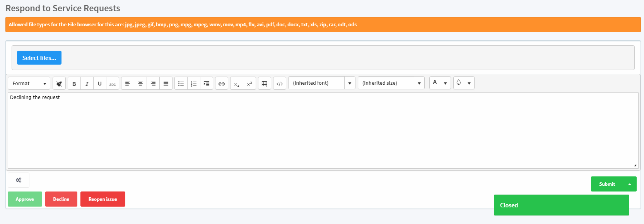Open the Format dropdown
Image resolution: width=644 pixels, height=224 pixels.
(x=29, y=84)
